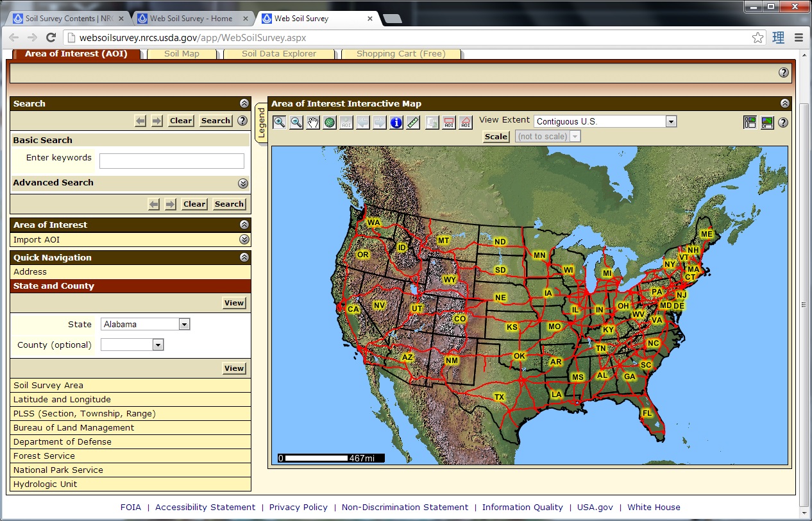This screenshot has width=812, height=521.
Task: Click the overview map image icon
Action: point(767,122)
